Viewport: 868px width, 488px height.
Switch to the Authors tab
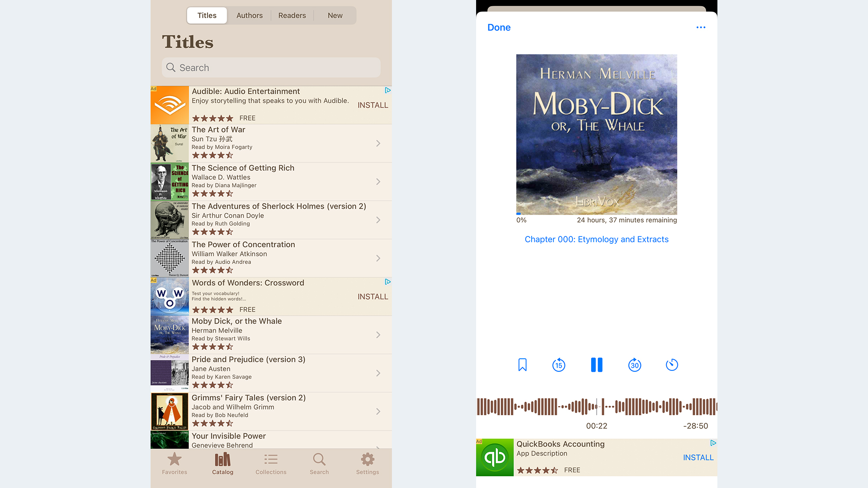(x=250, y=16)
